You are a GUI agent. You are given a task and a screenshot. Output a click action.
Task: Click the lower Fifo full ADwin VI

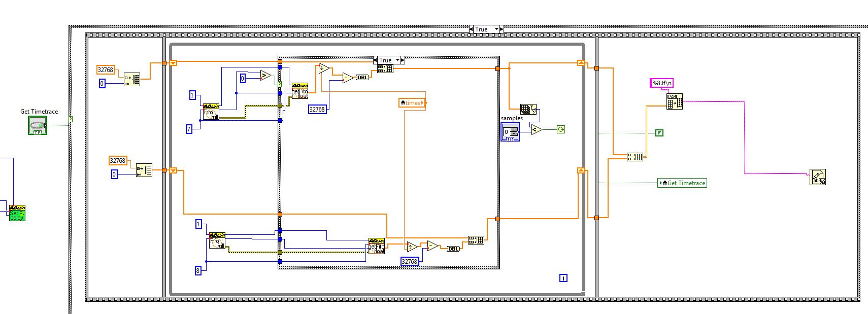click(217, 240)
